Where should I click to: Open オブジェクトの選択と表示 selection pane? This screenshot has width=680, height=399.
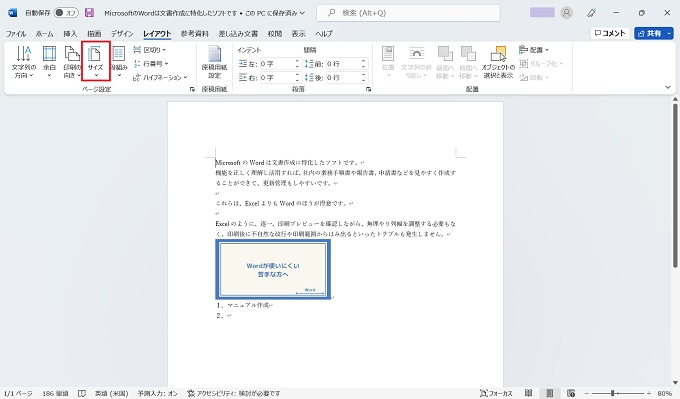[x=498, y=62]
